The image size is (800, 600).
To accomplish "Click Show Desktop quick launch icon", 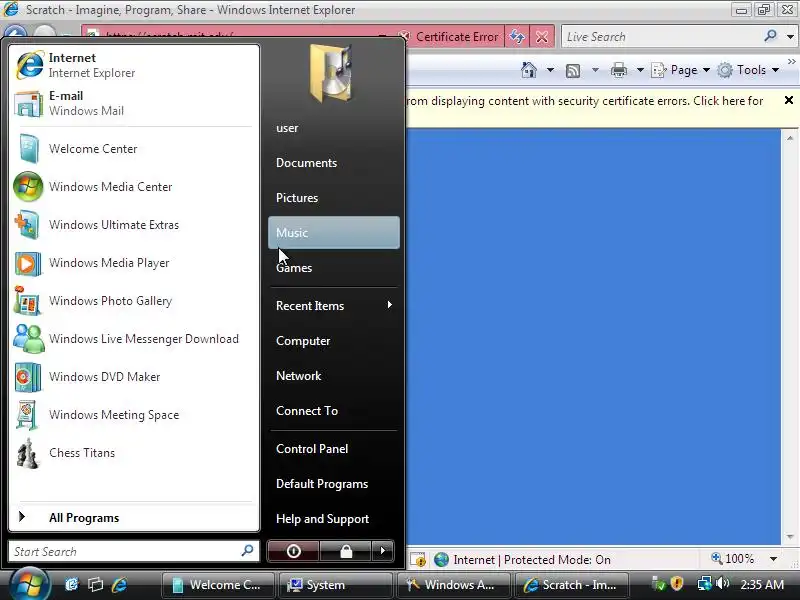I will click(71, 585).
